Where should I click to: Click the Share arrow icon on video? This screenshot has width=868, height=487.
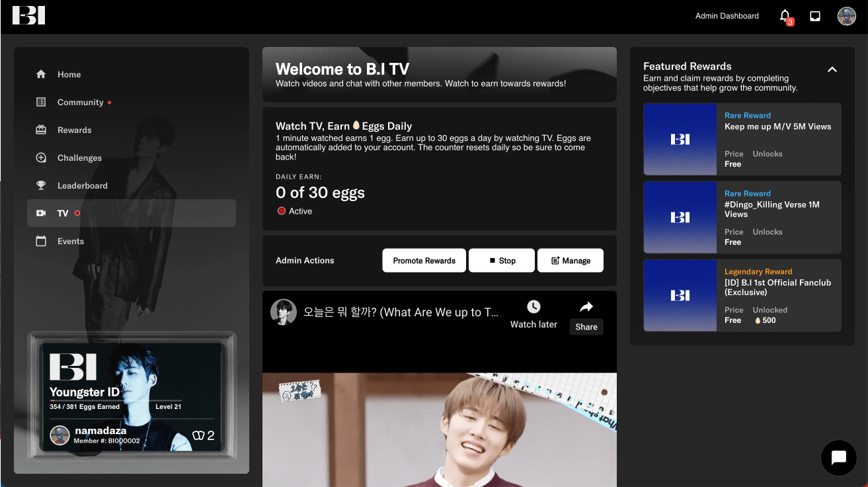point(586,307)
